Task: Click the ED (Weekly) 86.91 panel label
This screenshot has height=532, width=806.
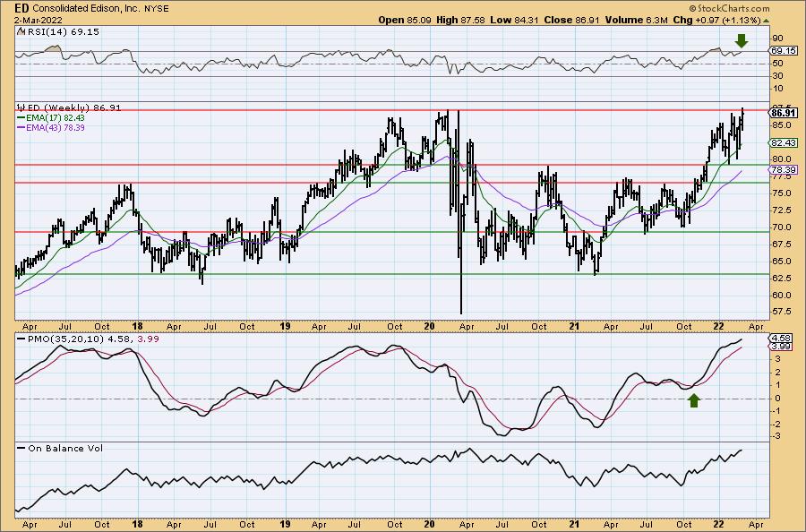Action: 74,107
